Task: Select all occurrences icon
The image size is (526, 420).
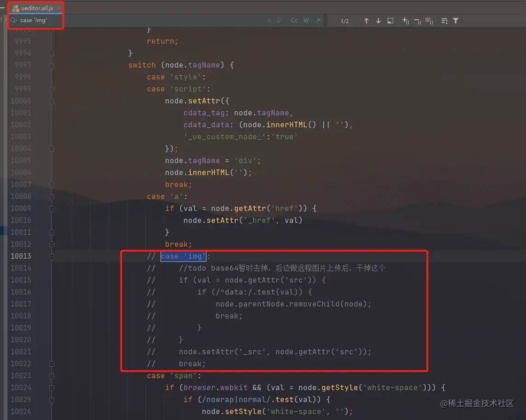Action: point(429,21)
